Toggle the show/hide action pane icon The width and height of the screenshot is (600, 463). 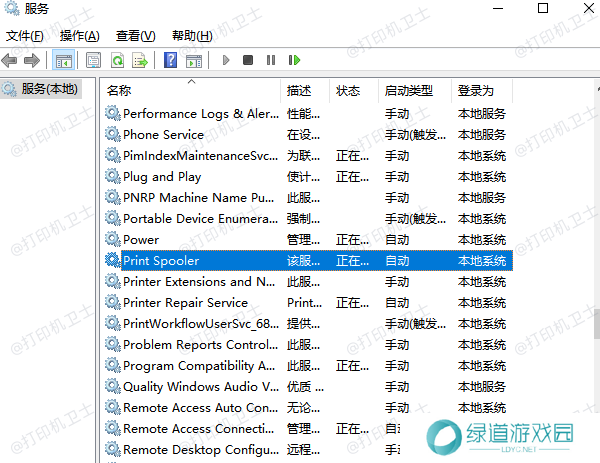[194, 60]
